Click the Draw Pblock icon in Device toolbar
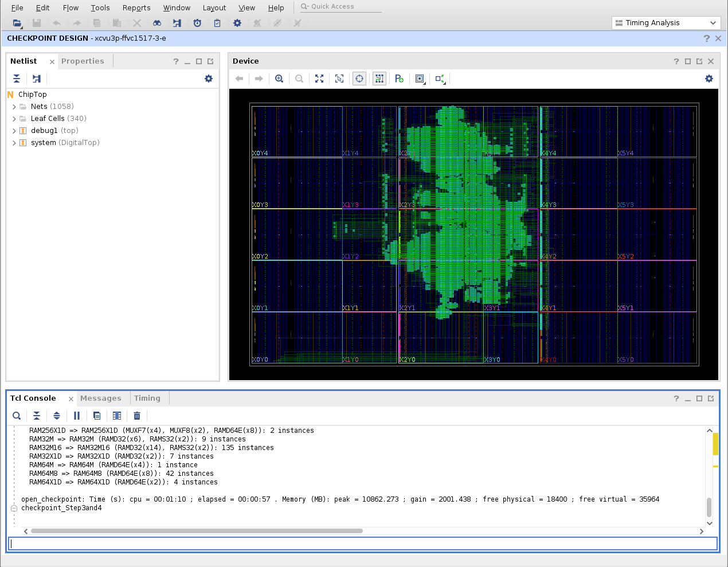 tap(400, 79)
